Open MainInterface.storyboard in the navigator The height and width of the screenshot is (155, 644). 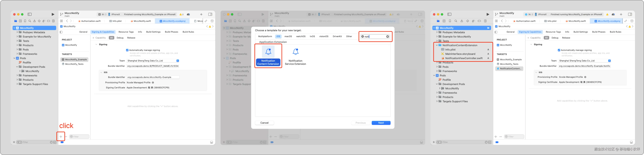coord(460,54)
